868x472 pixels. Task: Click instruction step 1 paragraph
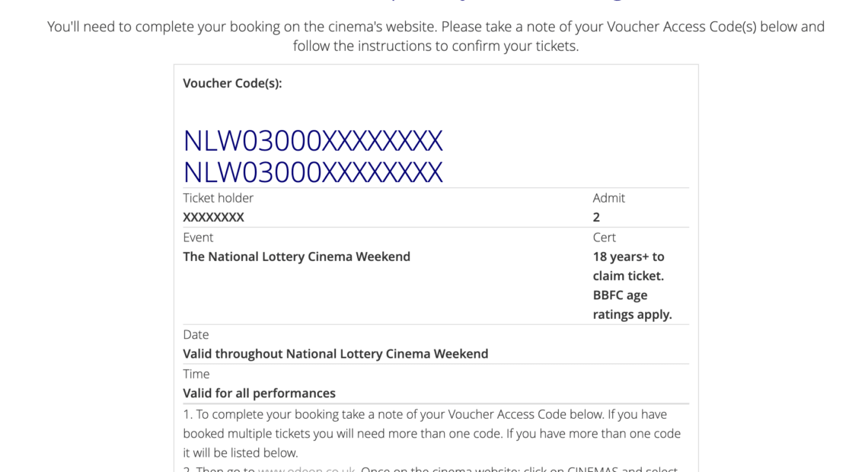[x=432, y=433]
